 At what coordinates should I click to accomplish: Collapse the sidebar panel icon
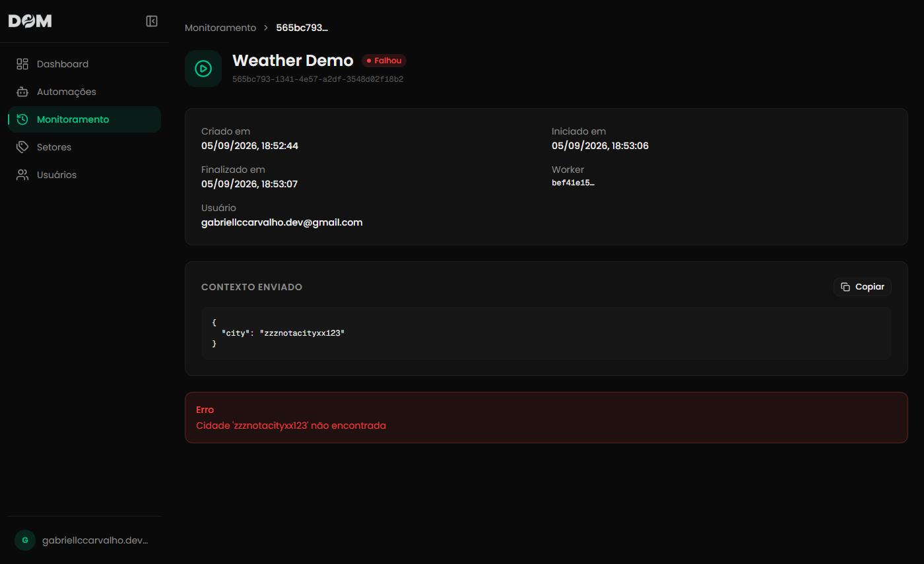152,21
